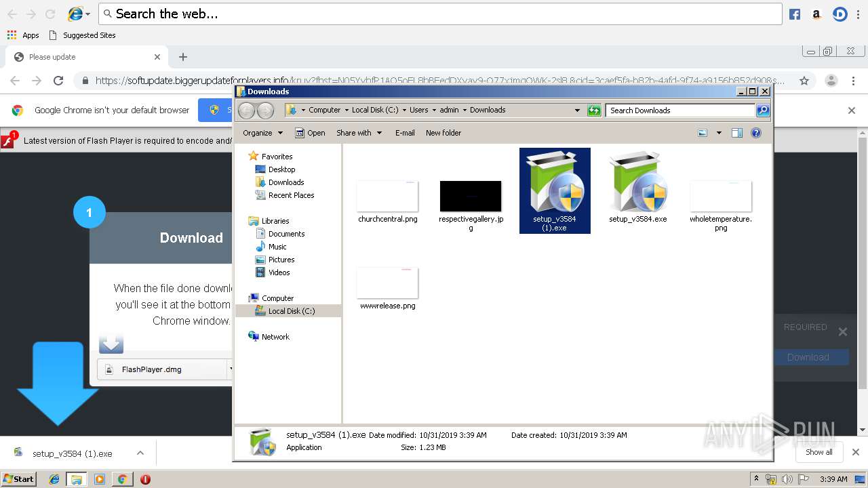Close the 'Please update' tab

point(157,57)
